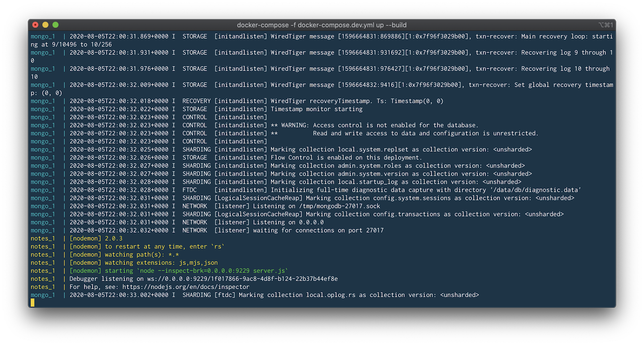Click the WARNING access control message line
This screenshot has width=644, height=345.
coord(375,125)
